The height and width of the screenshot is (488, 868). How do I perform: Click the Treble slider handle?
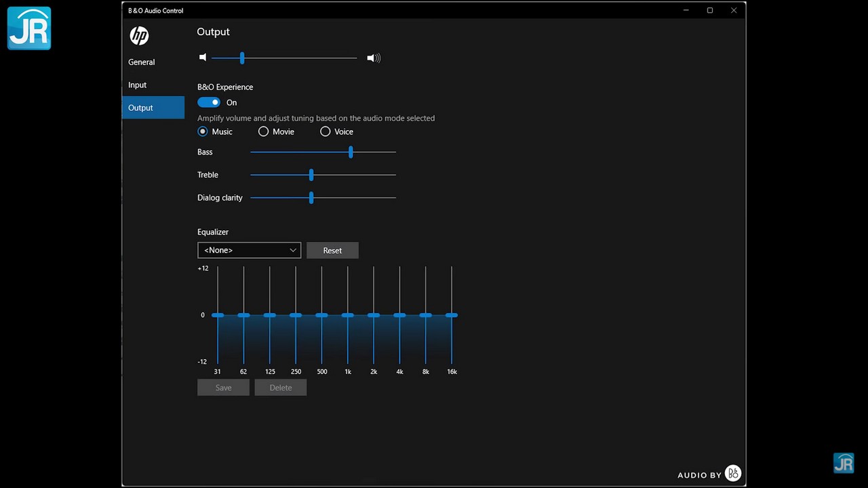pyautogui.click(x=311, y=175)
